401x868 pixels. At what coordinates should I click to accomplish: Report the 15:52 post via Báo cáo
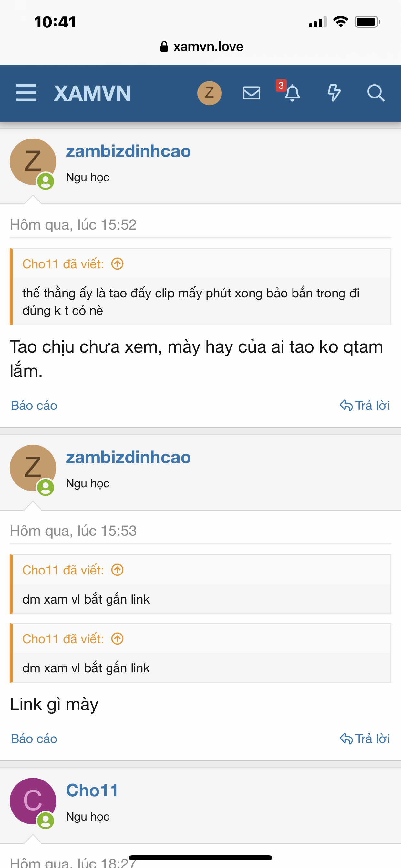tap(34, 405)
